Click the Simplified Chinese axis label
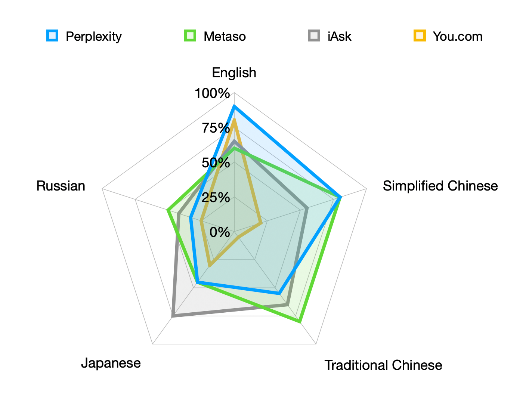532x396 pixels. (440, 186)
